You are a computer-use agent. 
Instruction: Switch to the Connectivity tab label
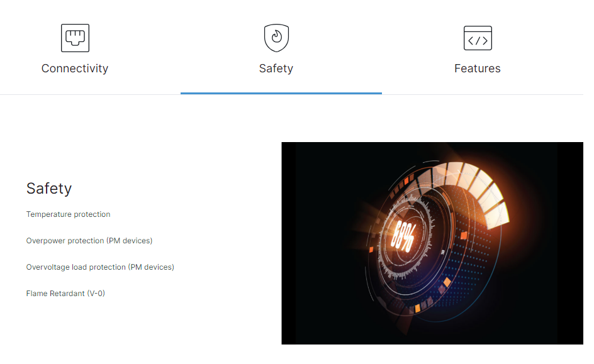pos(75,69)
